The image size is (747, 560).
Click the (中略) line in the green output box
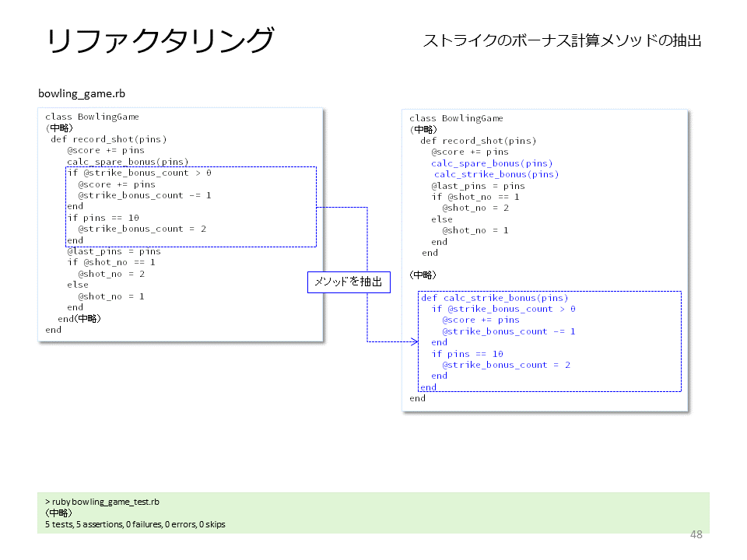click(58, 513)
